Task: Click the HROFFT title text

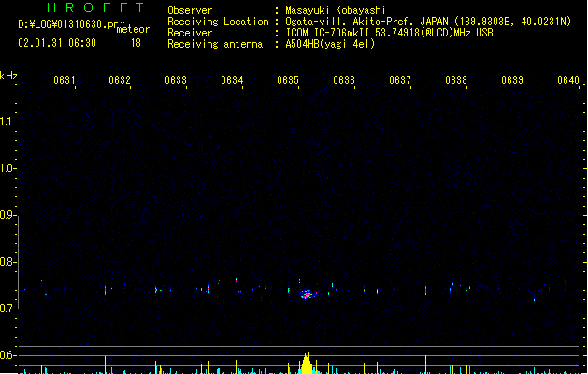Action: [95, 7]
